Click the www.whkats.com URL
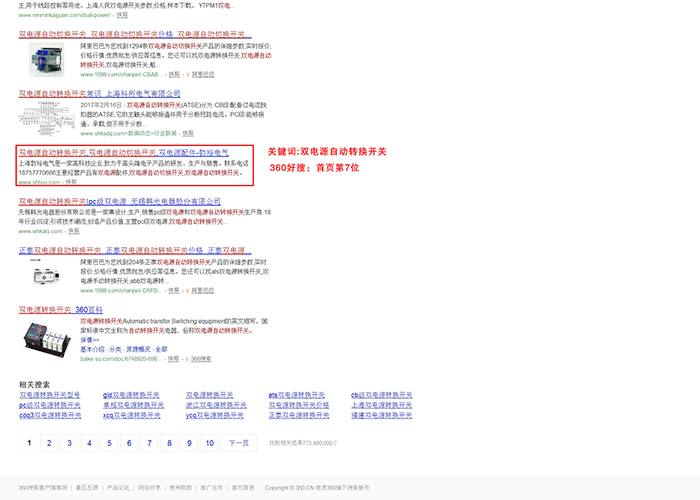 41,231
